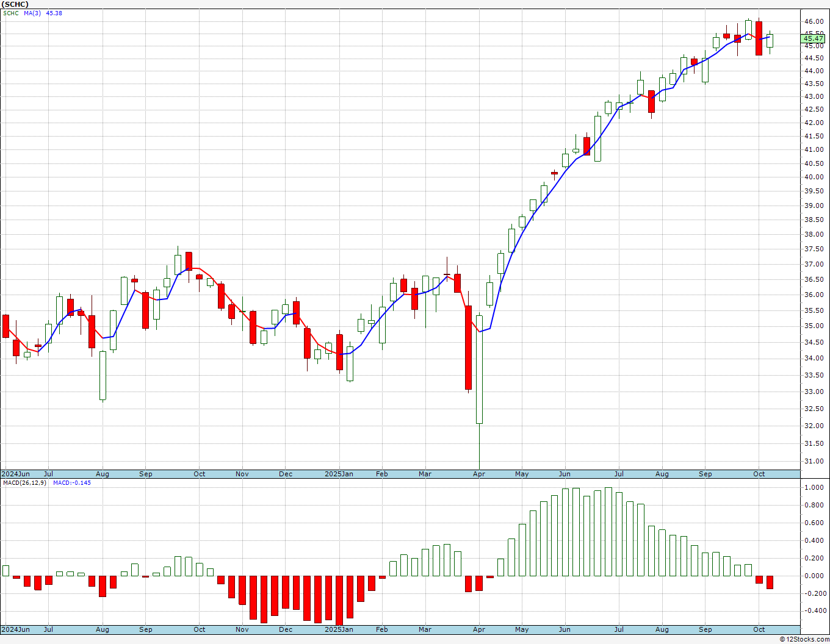Click the 0.400 MACD axis label
The height and width of the screenshot is (644, 830).
(x=814, y=540)
